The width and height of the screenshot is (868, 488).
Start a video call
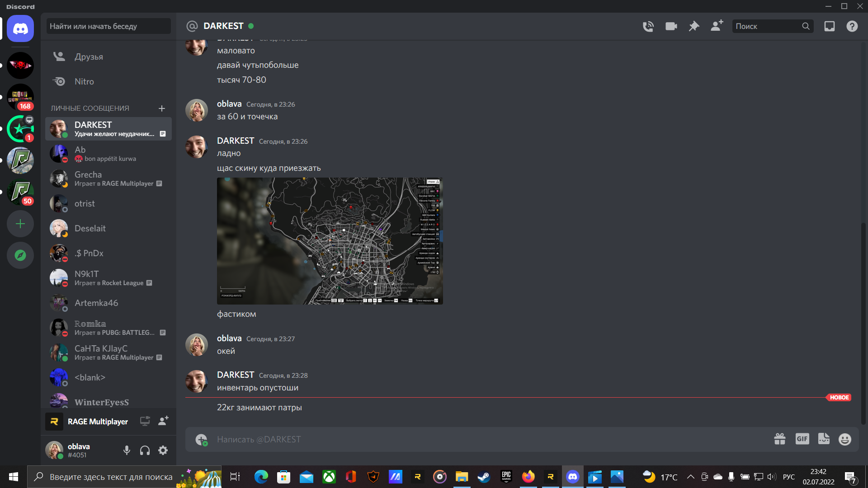[x=671, y=26]
